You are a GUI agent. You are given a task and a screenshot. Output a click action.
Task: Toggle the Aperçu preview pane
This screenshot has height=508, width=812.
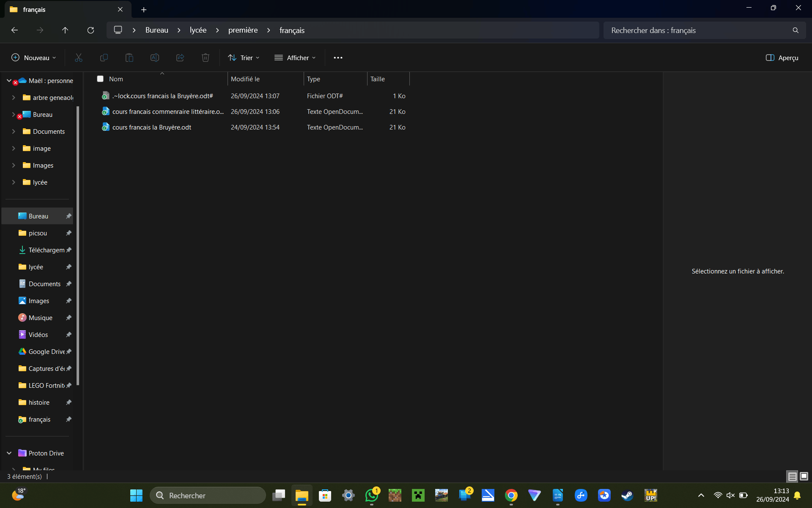click(782, 58)
